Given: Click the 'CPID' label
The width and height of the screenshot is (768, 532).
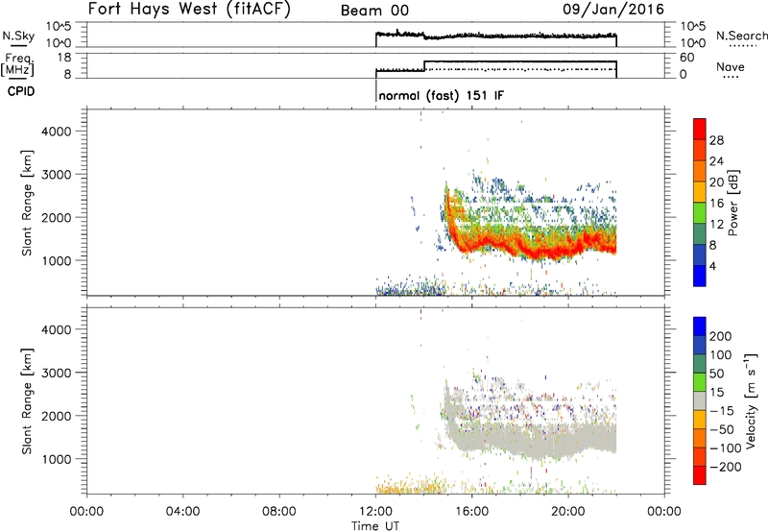Looking at the screenshot, I should [21, 91].
